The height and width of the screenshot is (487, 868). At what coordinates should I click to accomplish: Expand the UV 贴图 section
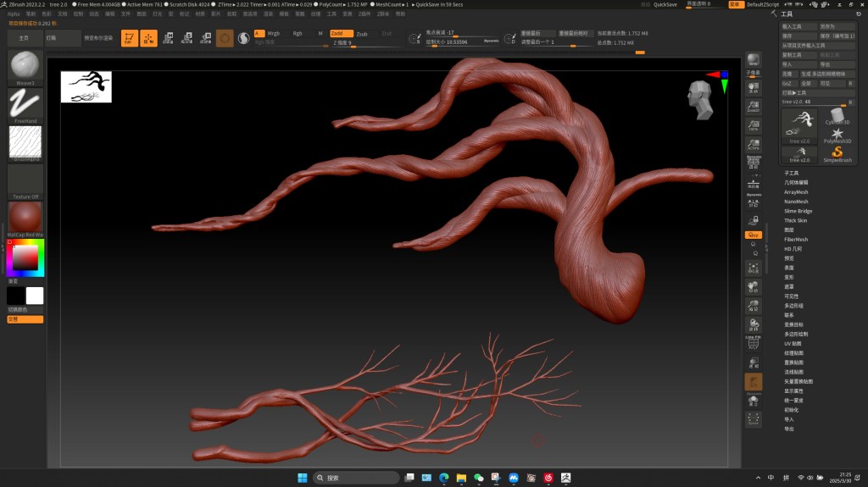click(x=793, y=344)
